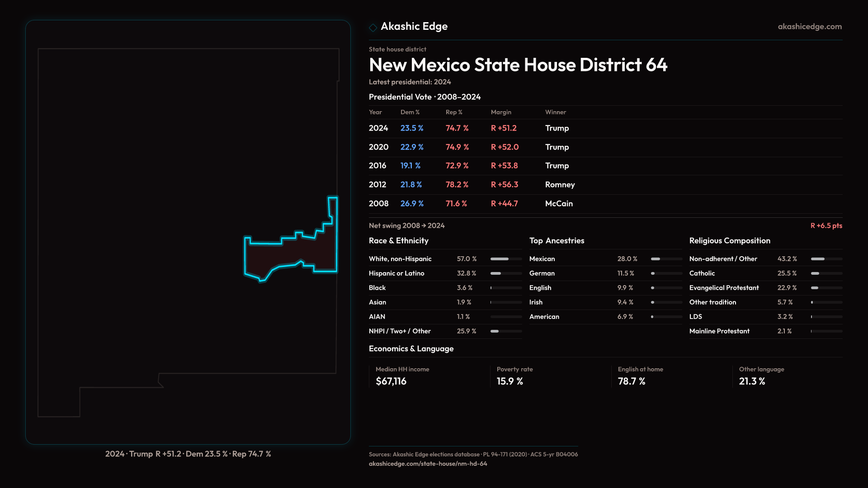This screenshot has width=868, height=488.
Task: Open the akashicedge.com link in the header
Action: tap(809, 27)
